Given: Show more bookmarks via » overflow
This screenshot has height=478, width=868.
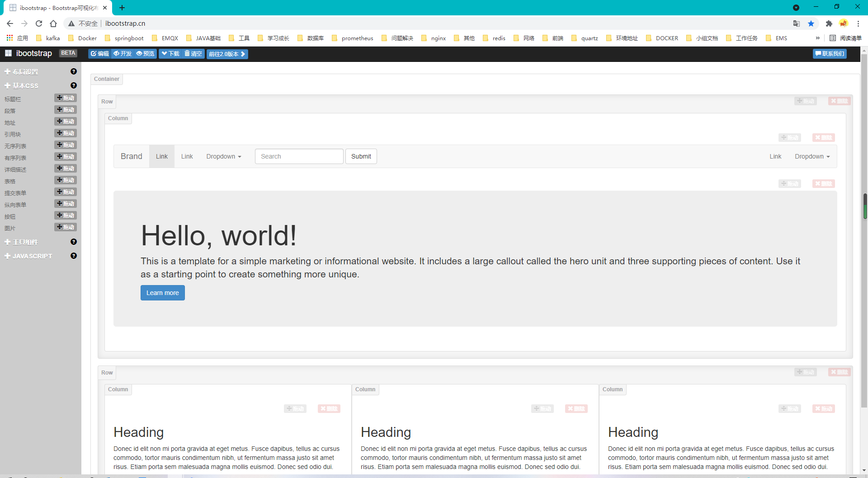Looking at the screenshot, I should (x=817, y=38).
